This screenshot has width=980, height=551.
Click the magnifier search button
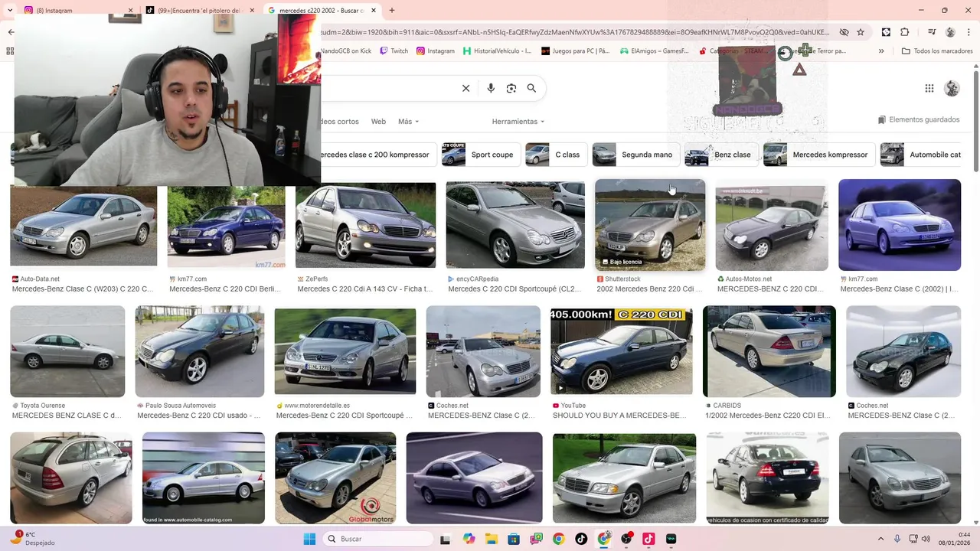tap(531, 88)
